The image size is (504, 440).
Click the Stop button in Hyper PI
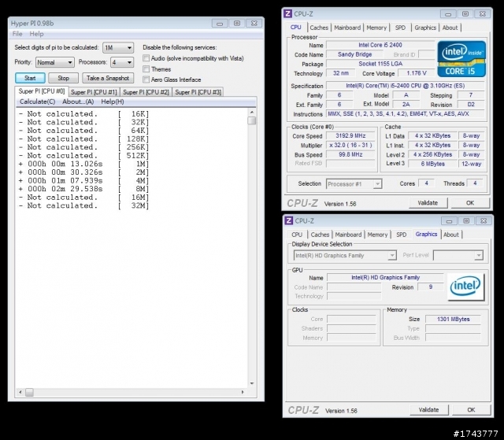point(63,78)
